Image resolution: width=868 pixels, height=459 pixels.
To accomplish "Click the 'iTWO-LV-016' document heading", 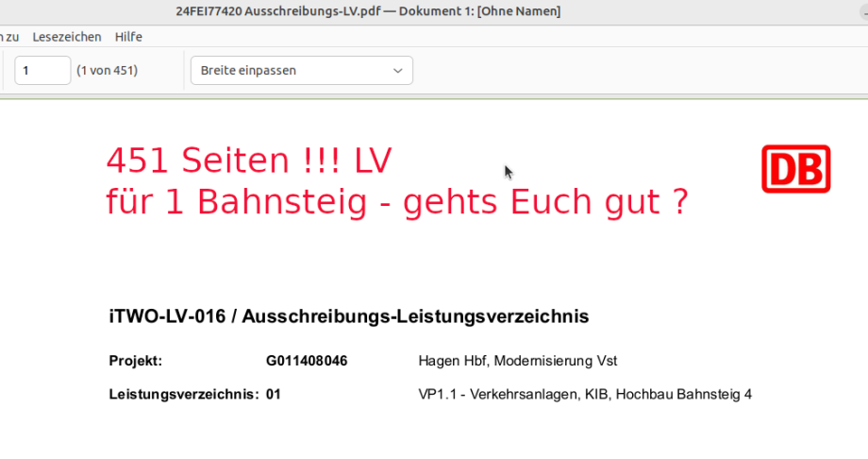I will [x=167, y=316].
